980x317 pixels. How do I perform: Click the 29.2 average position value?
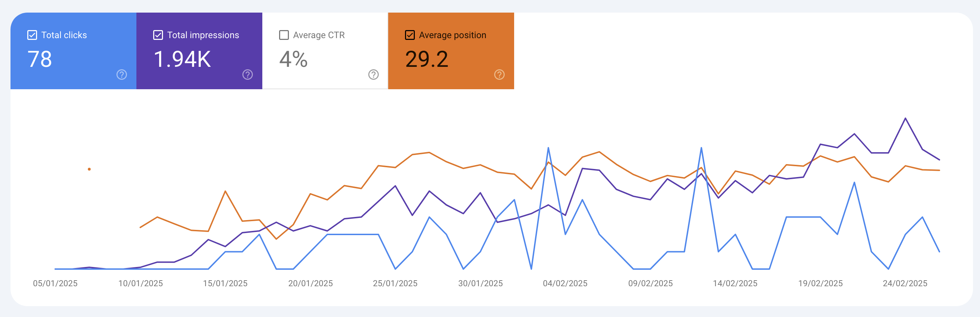point(426,59)
